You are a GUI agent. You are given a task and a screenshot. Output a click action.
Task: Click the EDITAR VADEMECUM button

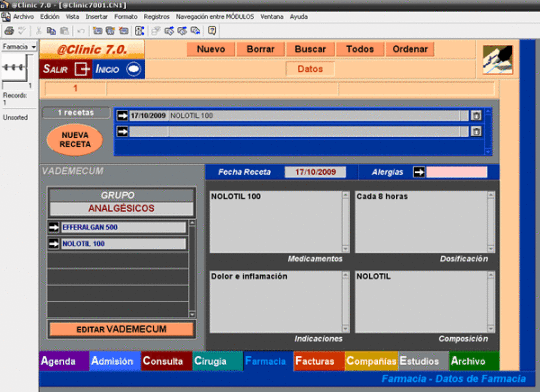point(121,329)
